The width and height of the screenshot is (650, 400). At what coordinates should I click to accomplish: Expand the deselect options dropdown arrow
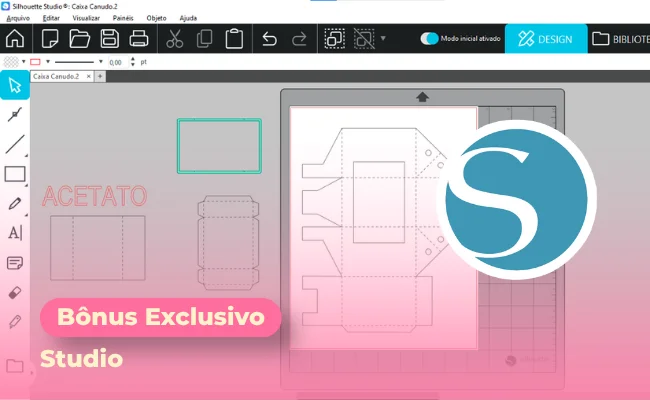[x=383, y=39]
